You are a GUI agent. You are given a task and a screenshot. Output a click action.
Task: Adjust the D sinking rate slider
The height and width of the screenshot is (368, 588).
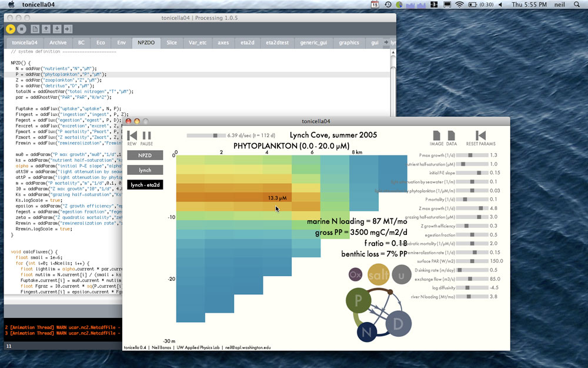coord(472,270)
